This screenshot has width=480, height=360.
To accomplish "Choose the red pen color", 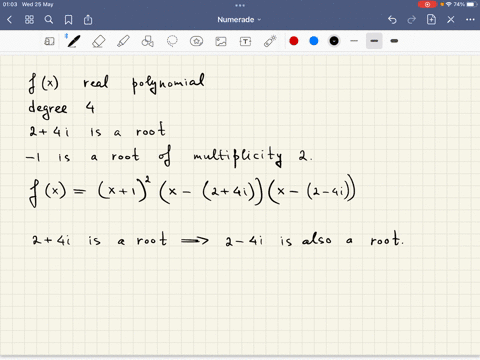I will pos(294,41).
